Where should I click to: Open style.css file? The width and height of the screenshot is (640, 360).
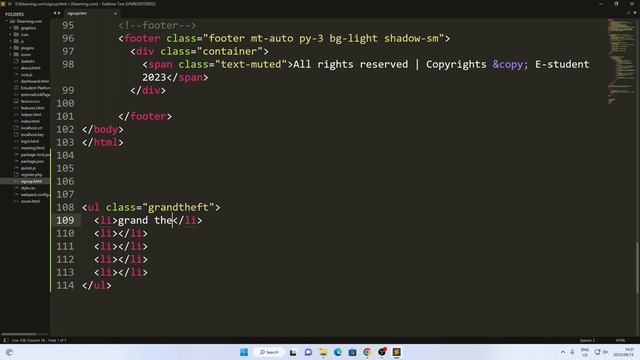pyautogui.click(x=28, y=188)
